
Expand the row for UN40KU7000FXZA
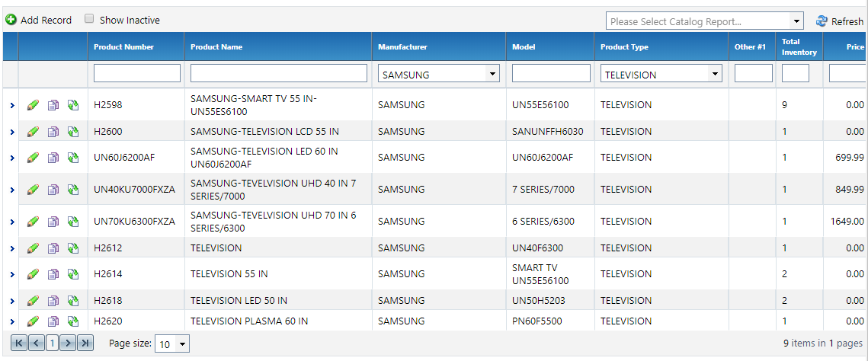[12, 190]
